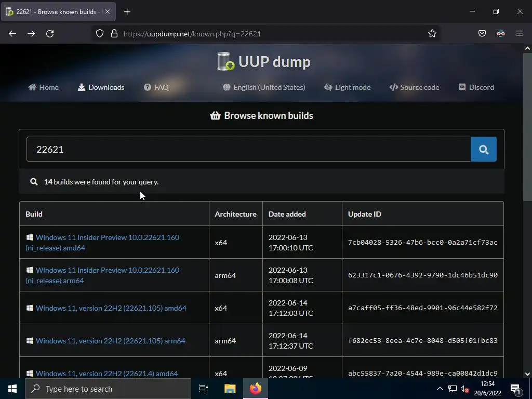Select update ID a7caff05-ff36-48ed-9901-96c44e582f72
The image size is (532, 399).
click(x=423, y=308)
